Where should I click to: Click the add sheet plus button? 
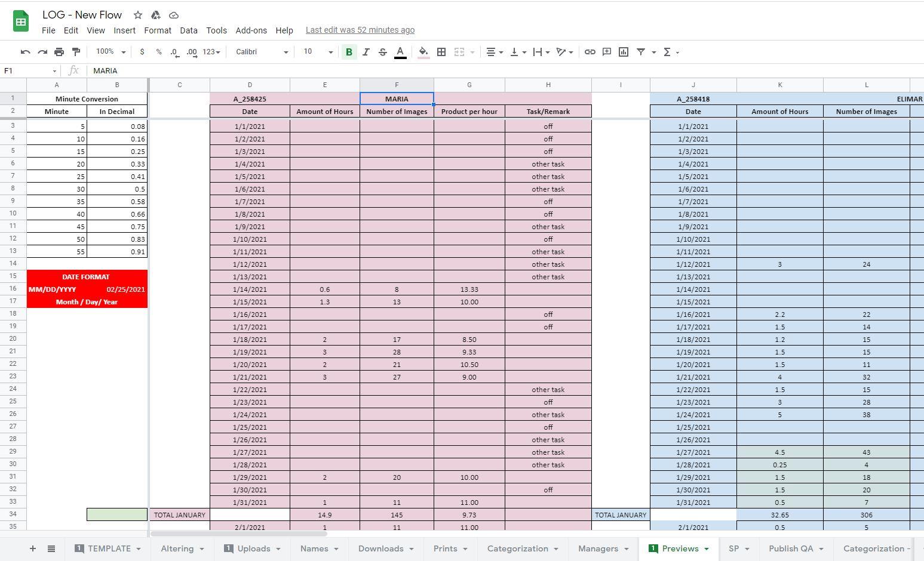point(32,548)
